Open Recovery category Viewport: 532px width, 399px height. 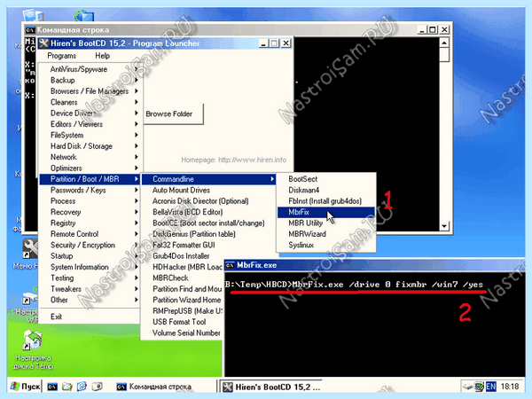coord(90,212)
